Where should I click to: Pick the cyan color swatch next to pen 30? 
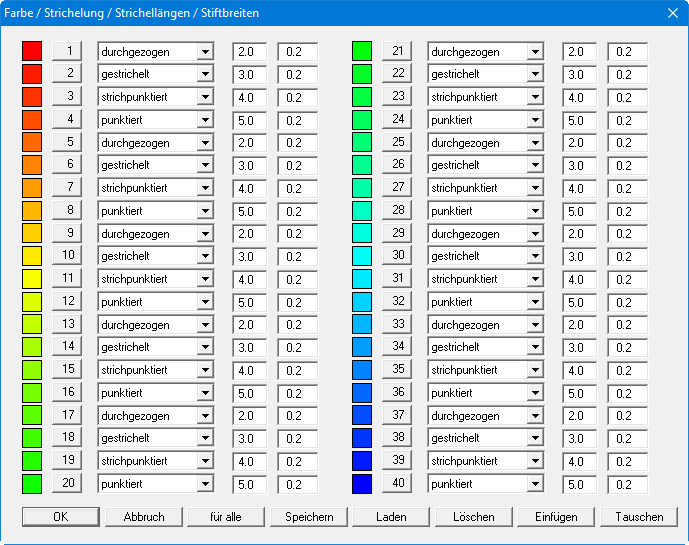tap(362, 256)
